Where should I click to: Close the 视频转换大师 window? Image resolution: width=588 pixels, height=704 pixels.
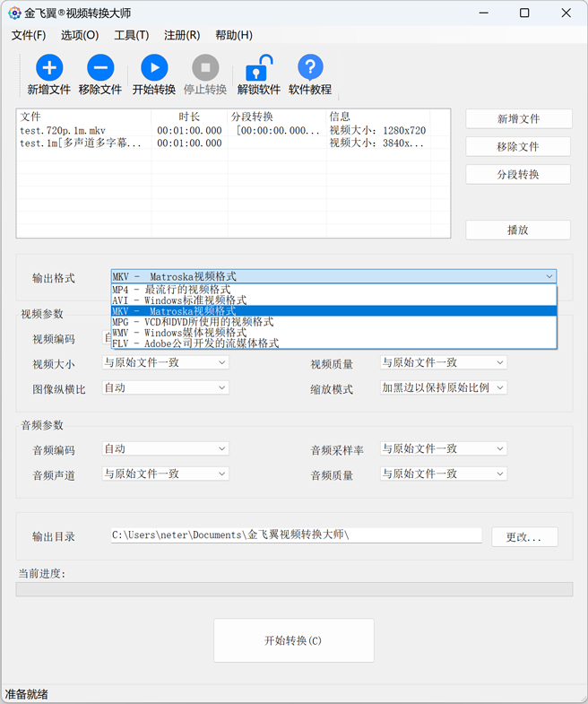pos(566,13)
